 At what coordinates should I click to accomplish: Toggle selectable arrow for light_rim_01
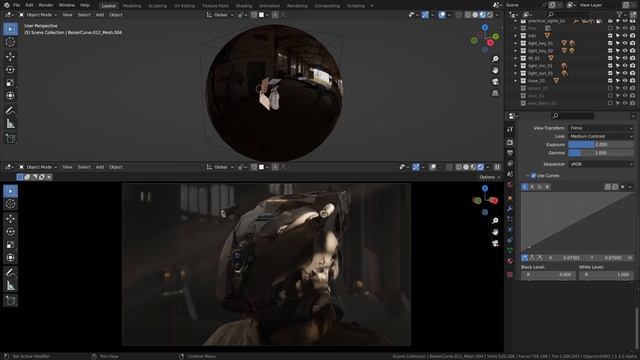(x=618, y=66)
